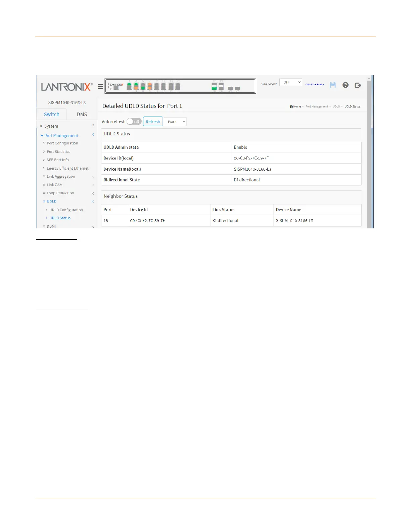Image resolution: width=411 pixels, height=532 pixels.
Task: Select port 6 on the switch panel
Action: (x=143, y=88)
